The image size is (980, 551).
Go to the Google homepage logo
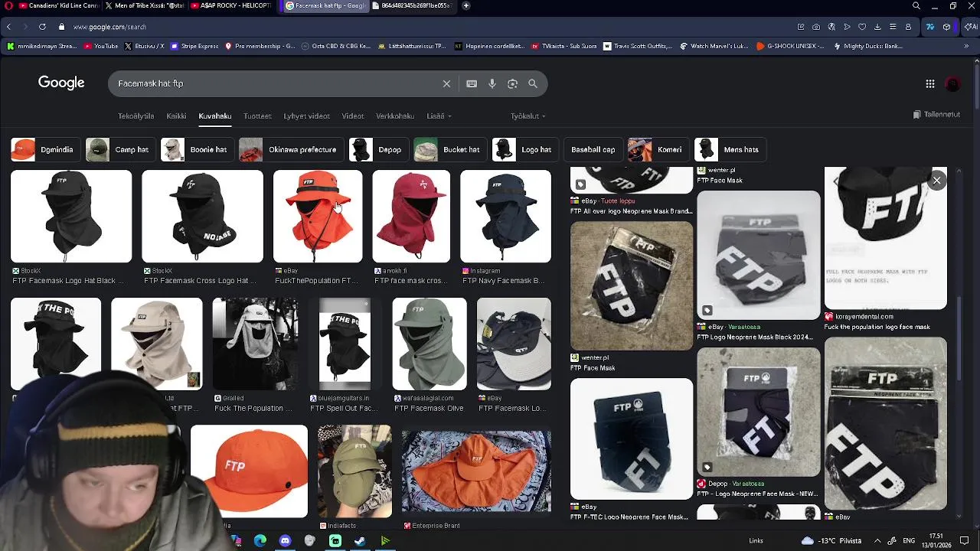click(61, 83)
